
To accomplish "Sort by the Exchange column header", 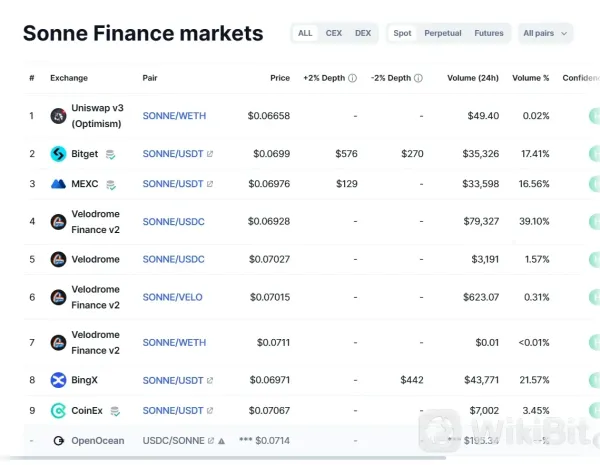I will [69, 78].
